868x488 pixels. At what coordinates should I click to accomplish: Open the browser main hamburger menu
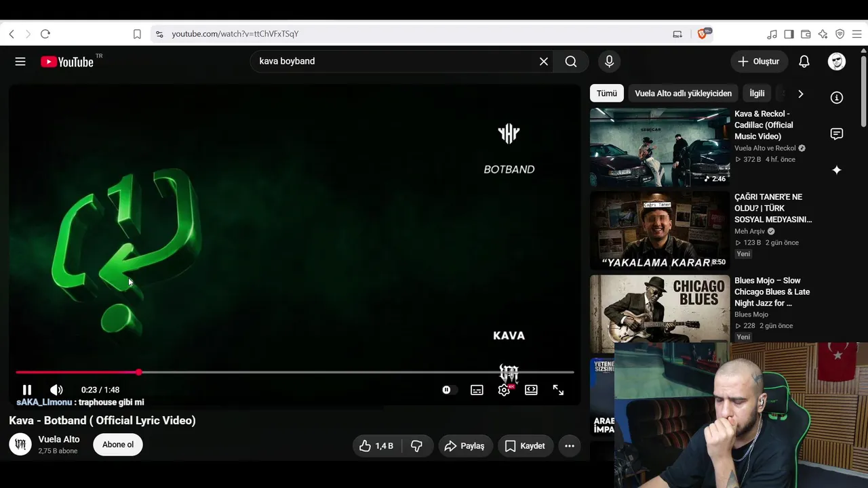pos(856,34)
